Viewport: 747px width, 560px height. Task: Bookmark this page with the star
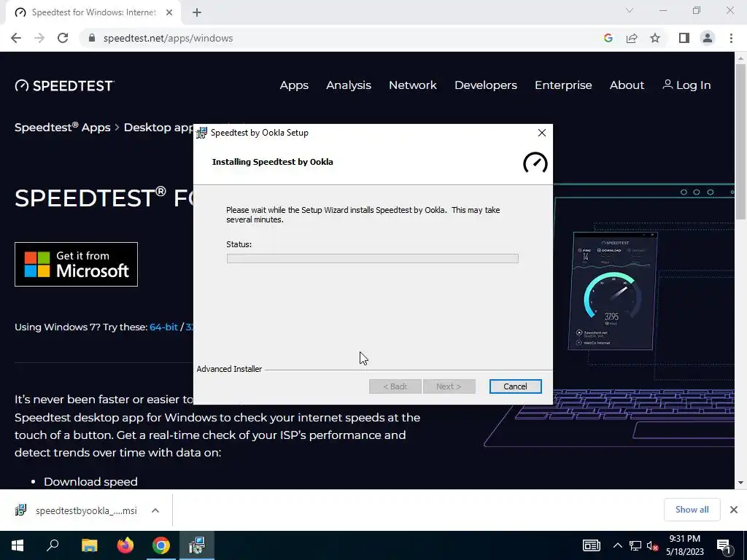[x=655, y=38]
